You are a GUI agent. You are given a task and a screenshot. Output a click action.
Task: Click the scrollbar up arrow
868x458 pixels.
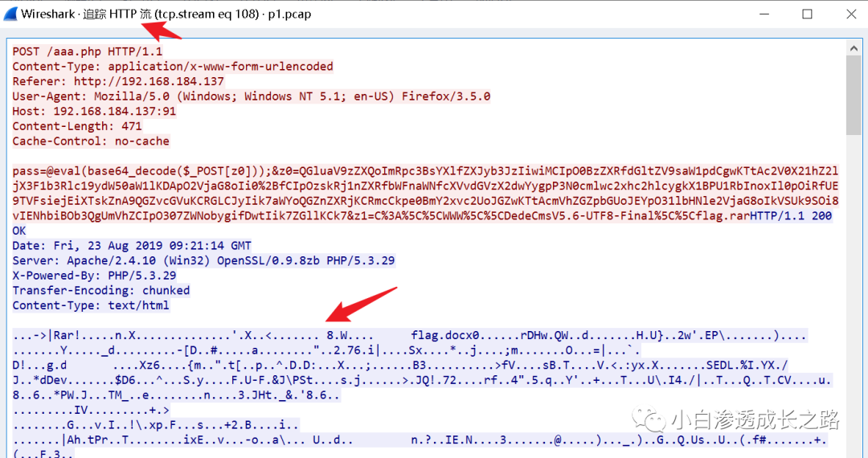[853, 49]
